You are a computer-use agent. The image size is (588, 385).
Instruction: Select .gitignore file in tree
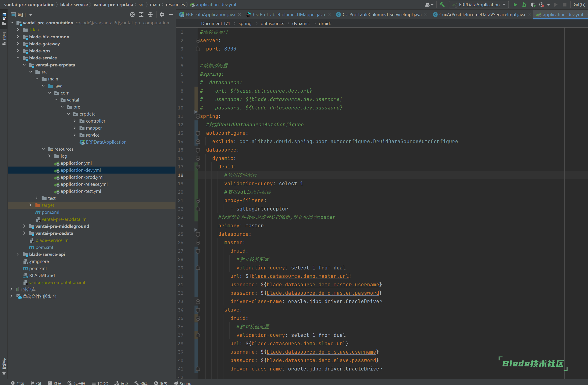39,261
